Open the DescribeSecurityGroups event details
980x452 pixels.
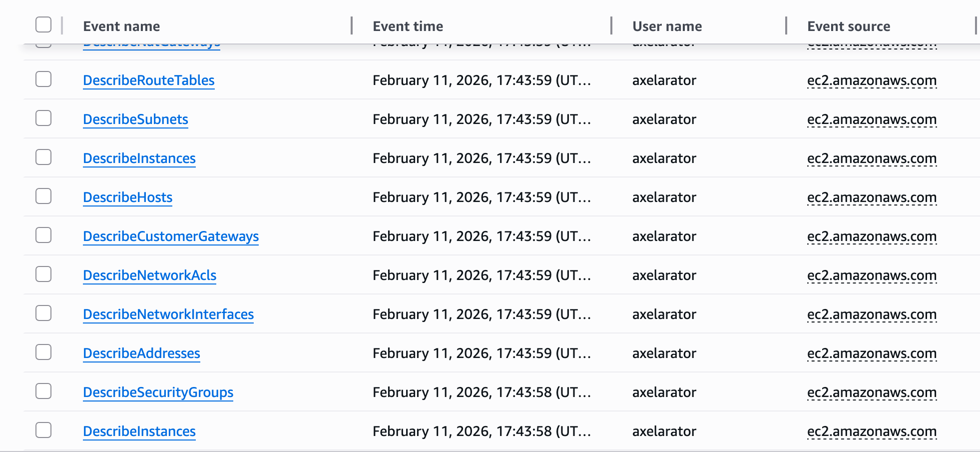(x=158, y=392)
